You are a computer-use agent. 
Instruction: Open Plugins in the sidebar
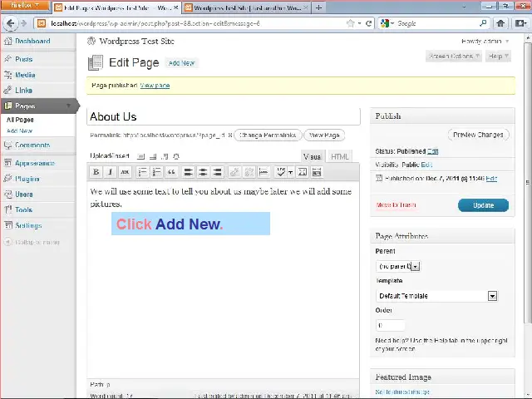coord(27,179)
